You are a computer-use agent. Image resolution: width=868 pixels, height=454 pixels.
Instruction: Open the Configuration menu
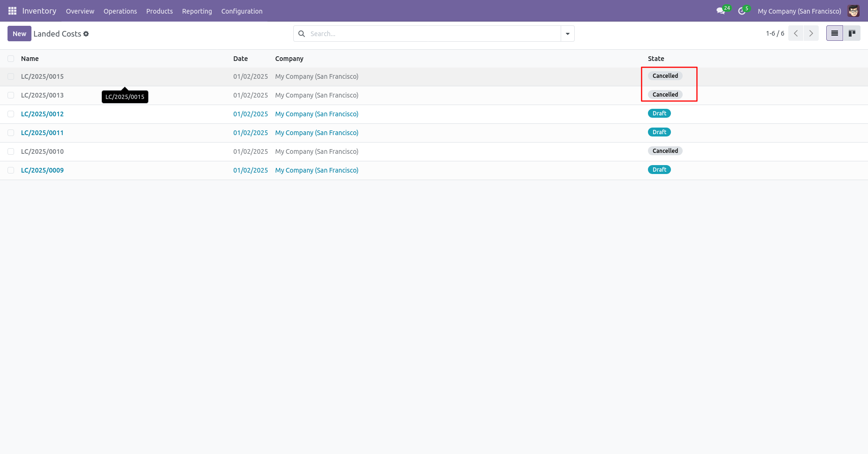[x=242, y=11]
